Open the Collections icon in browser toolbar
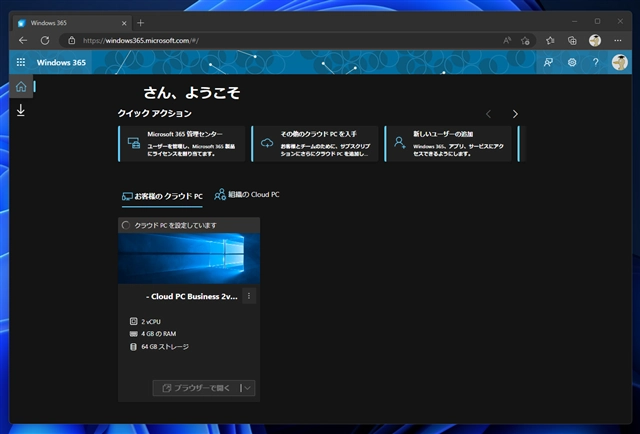The width and height of the screenshot is (640, 434). (572, 40)
